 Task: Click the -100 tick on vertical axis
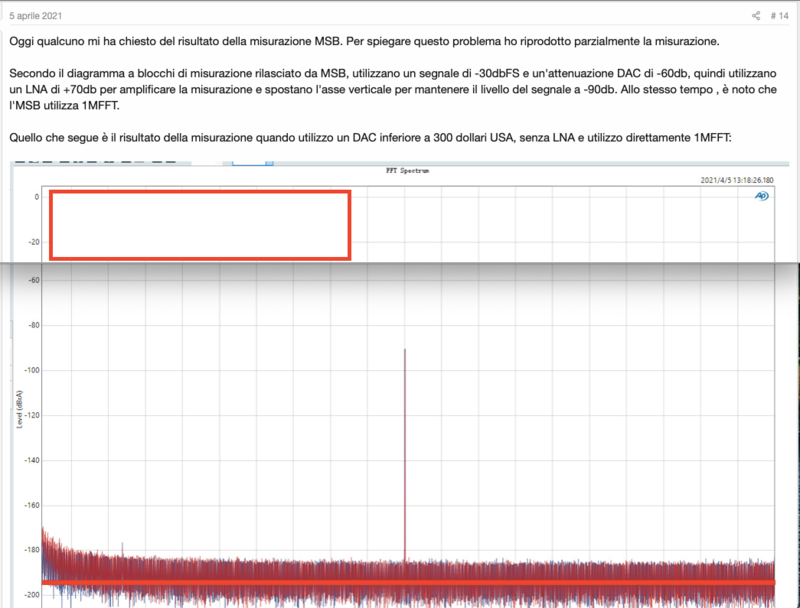tap(30, 371)
